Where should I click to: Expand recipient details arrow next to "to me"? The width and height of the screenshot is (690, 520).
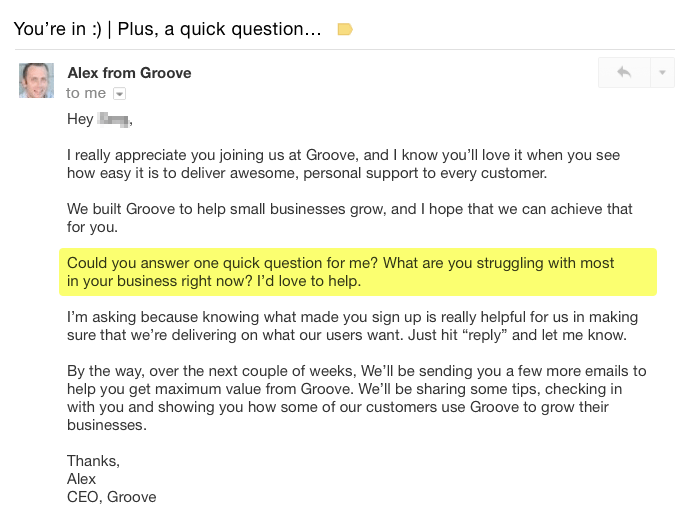point(120,93)
